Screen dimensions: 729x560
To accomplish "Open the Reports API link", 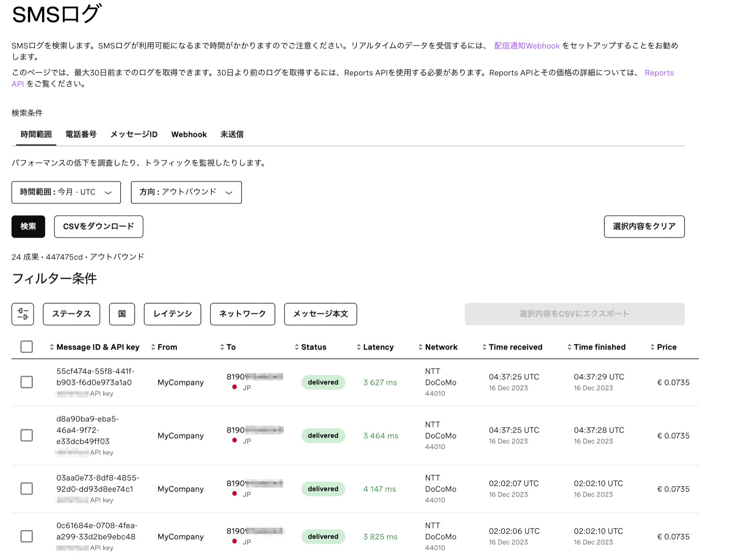I will point(659,73).
